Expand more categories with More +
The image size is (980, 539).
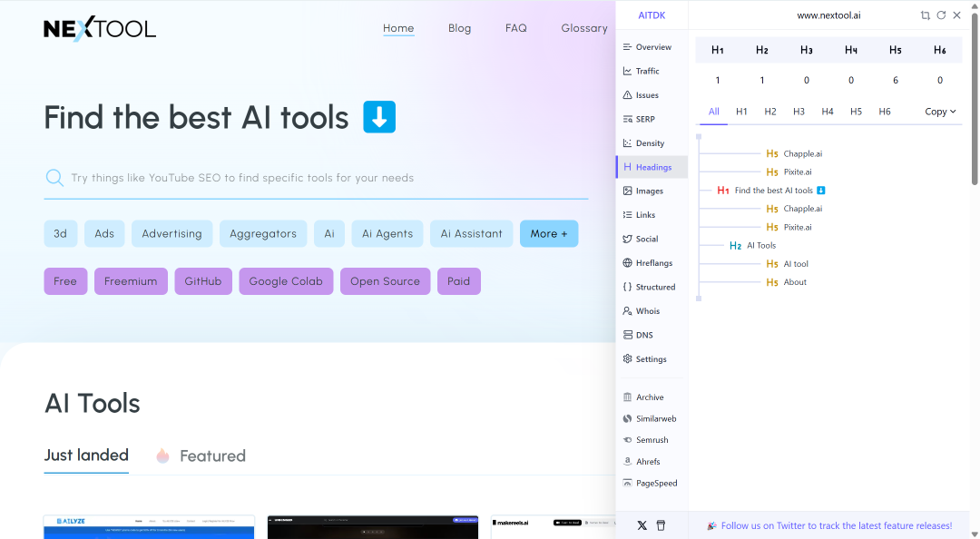click(x=549, y=233)
